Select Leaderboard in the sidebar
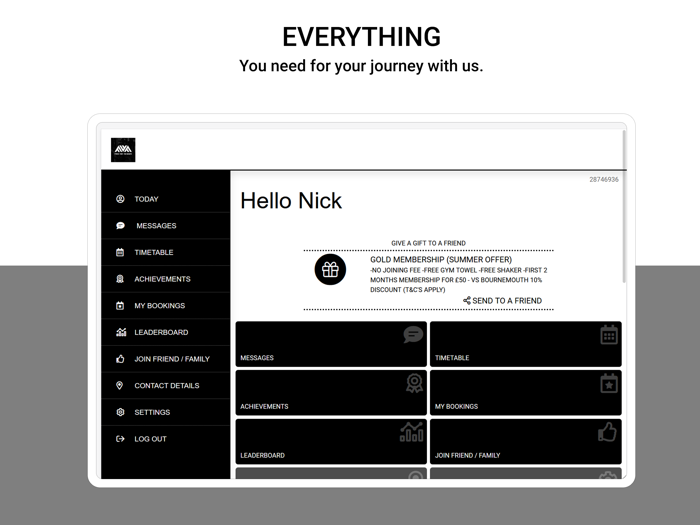This screenshot has width=700, height=525. click(x=166, y=332)
